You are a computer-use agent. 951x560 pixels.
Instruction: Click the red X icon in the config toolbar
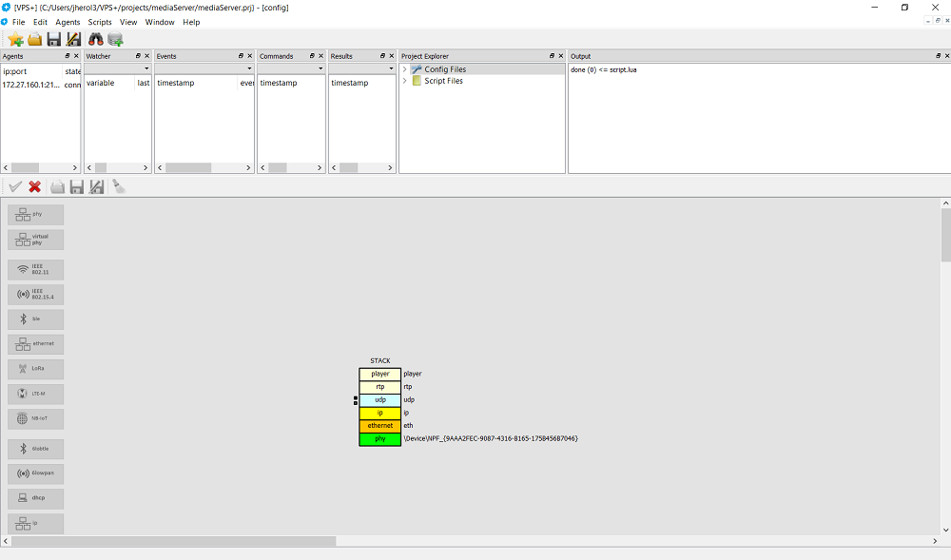pyautogui.click(x=34, y=187)
